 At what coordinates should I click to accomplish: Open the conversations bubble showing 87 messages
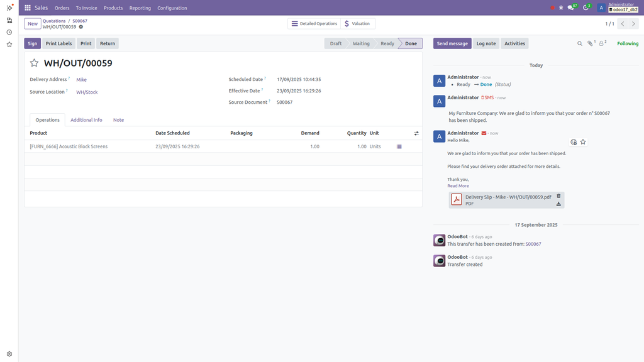[x=570, y=7]
